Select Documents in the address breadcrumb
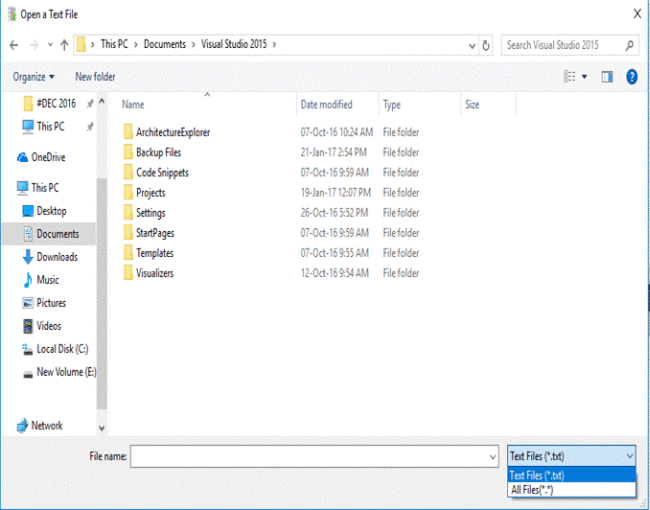The image size is (650, 510). 165,44
